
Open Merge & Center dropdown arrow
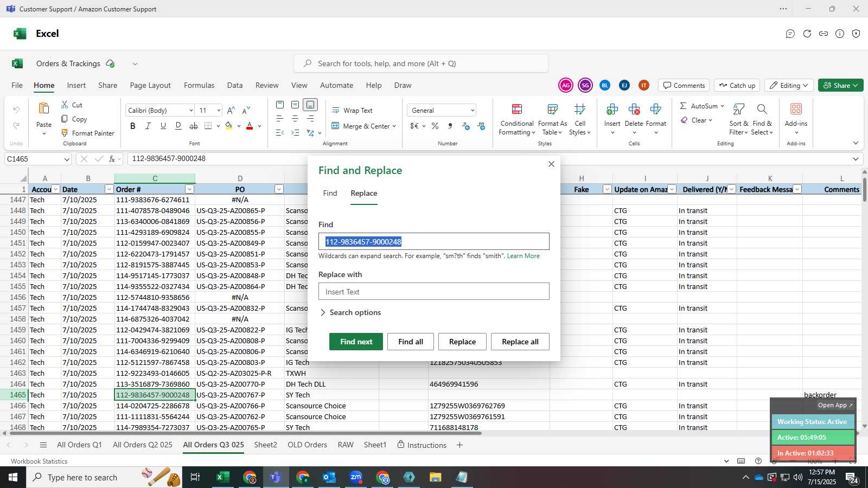click(394, 126)
